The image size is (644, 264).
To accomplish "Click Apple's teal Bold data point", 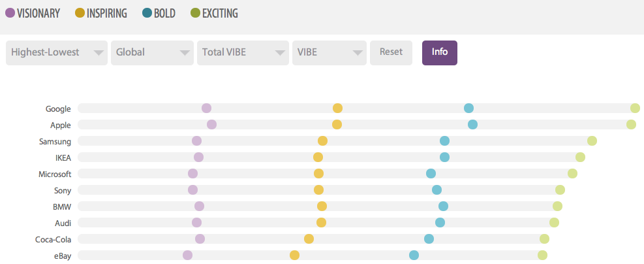I will pyautogui.click(x=472, y=125).
